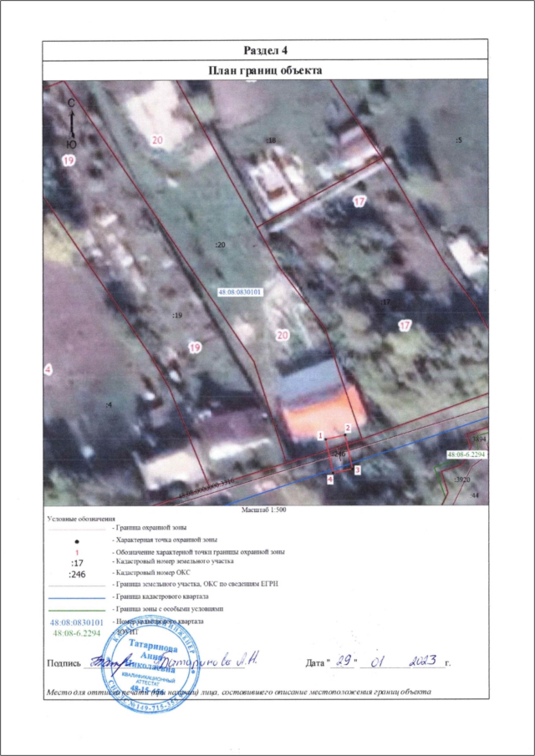Viewport: 535px width, 756px height.
Task: Select boundary point marker 2 on map
Action: (x=348, y=427)
